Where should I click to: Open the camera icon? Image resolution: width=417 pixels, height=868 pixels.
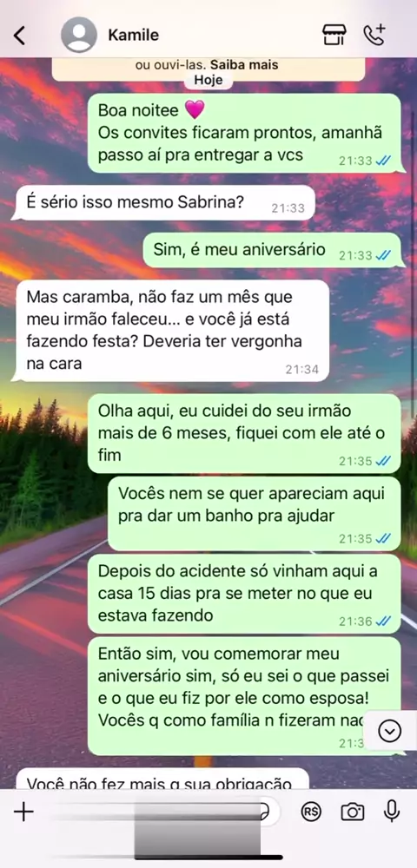point(352,812)
